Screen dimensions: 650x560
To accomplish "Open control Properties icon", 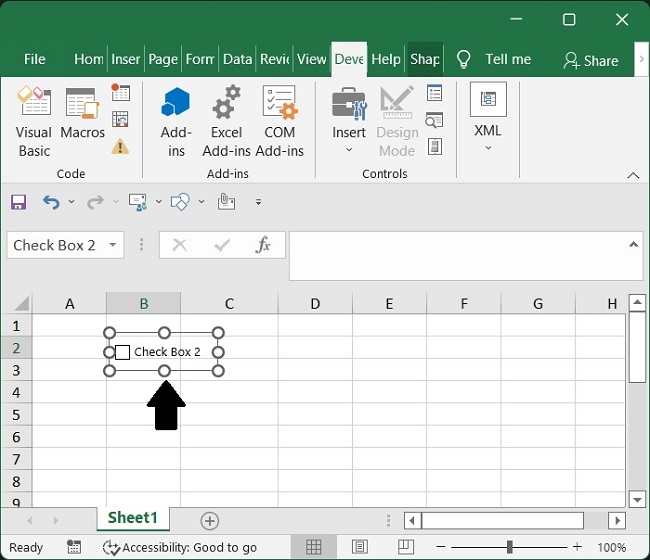I will click(x=434, y=93).
